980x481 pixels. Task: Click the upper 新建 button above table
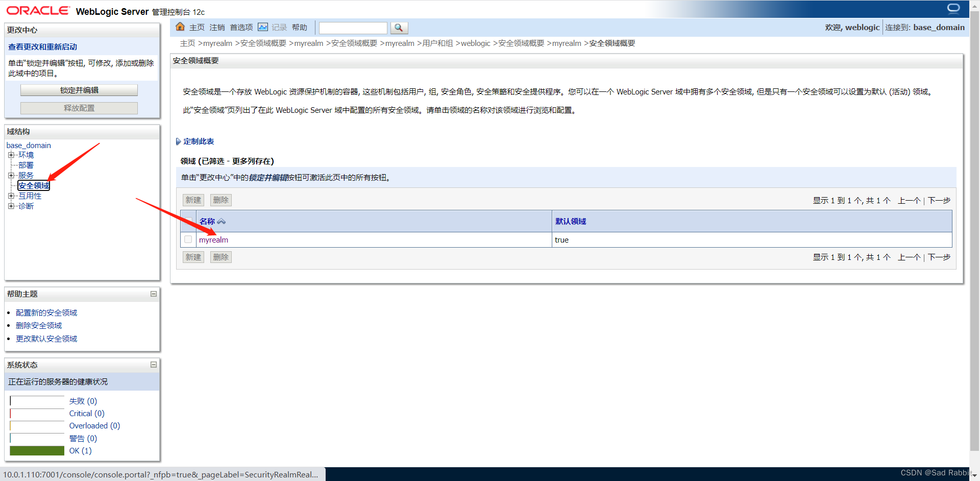[x=193, y=200]
